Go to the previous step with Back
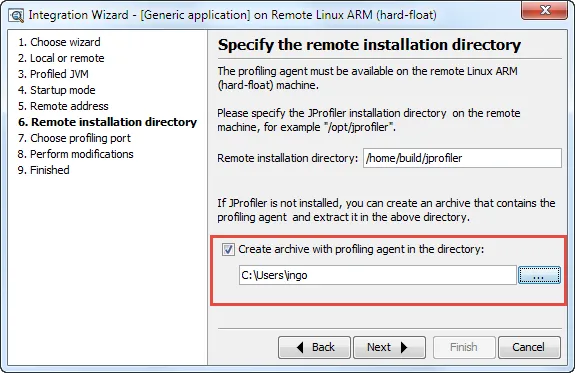Screen dimensions: 575x373 [x=314, y=347]
